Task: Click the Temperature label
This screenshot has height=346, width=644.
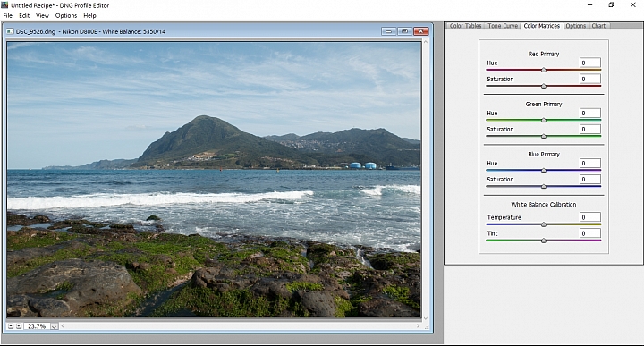Action: point(504,217)
